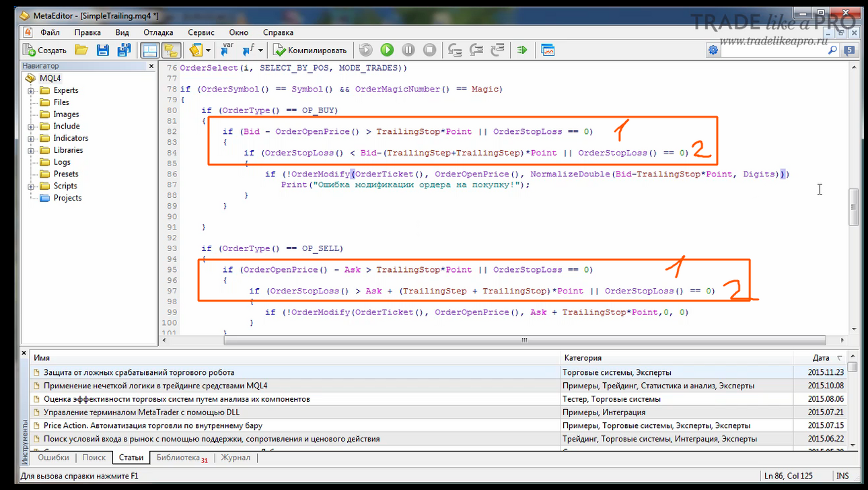The height and width of the screenshot is (490, 868).
Task: Open article Price Action. Автоматизация торговли
Action: point(153,425)
